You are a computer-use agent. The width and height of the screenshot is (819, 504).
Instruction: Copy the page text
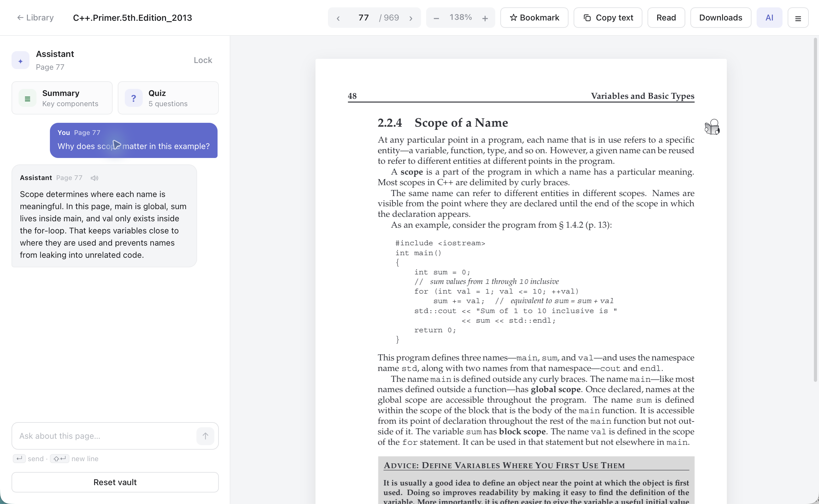(x=608, y=18)
